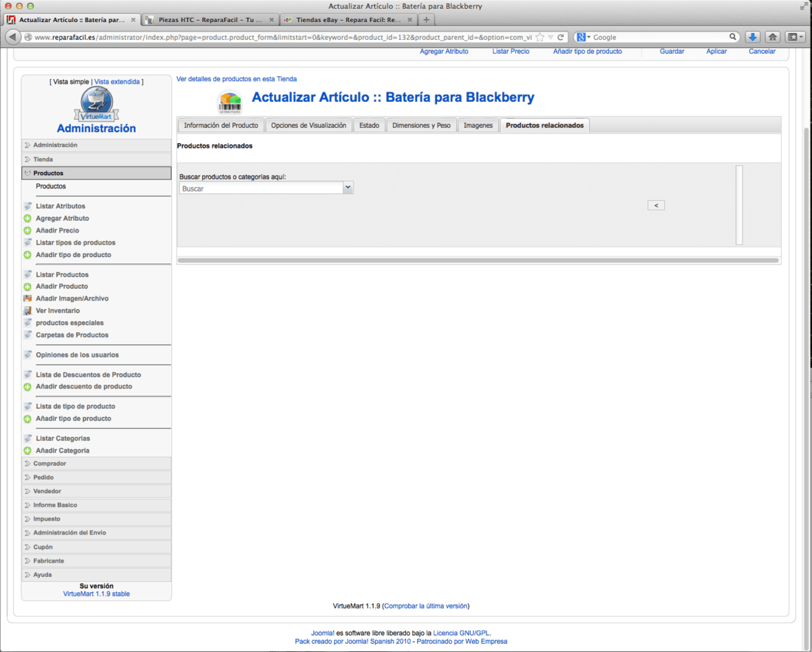
Task: Click Guardar in the top toolbar
Action: pos(672,51)
